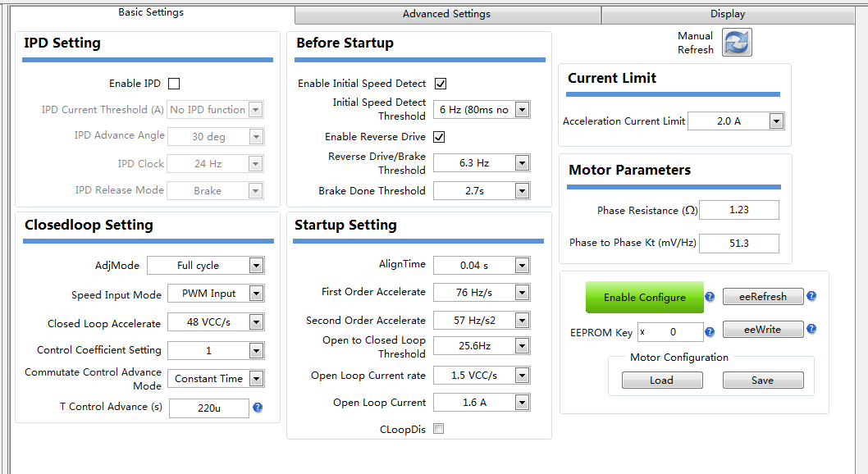The image size is (868, 474).
Task: Expand the Open Loop Current dropdown
Action: pyautogui.click(x=522, y=403)
